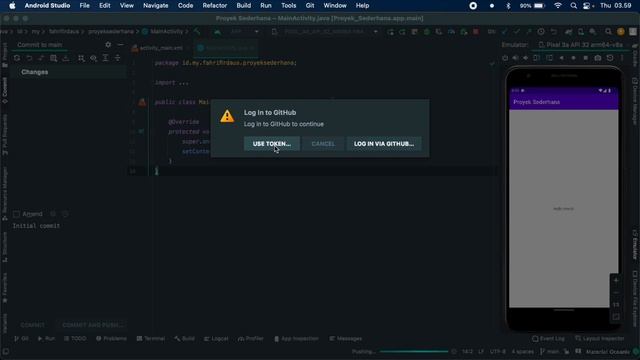The image size is (640, 360).
Task: Open the 4 spaces indent selector
Action: [x=522, y=352]
